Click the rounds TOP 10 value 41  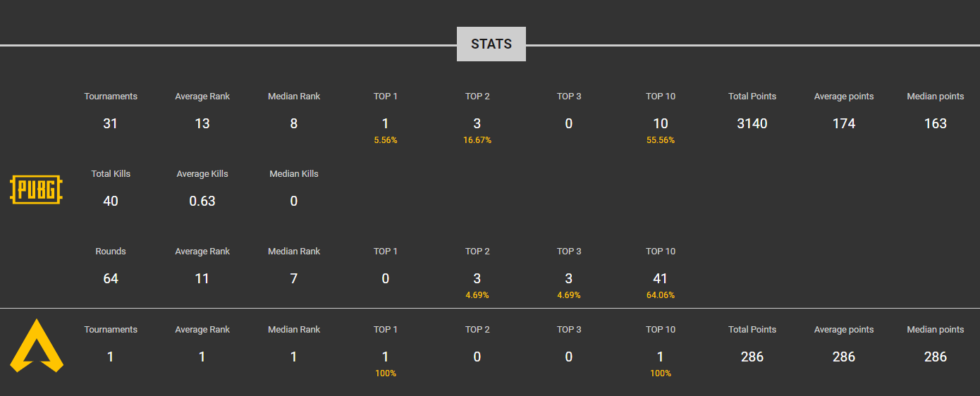click(661, 278)
